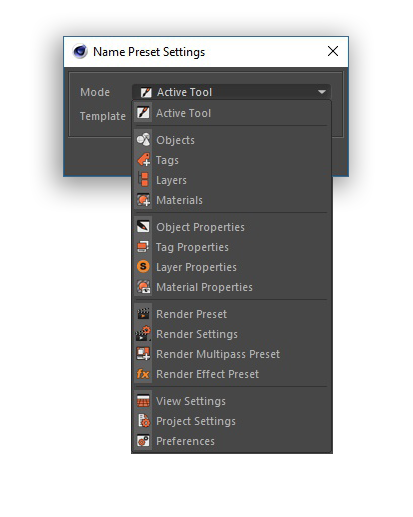The image size is (413, 517).
Task: Click the Layers icon in the dropdown
Action: pyautogui.click(x=143, y=180)
